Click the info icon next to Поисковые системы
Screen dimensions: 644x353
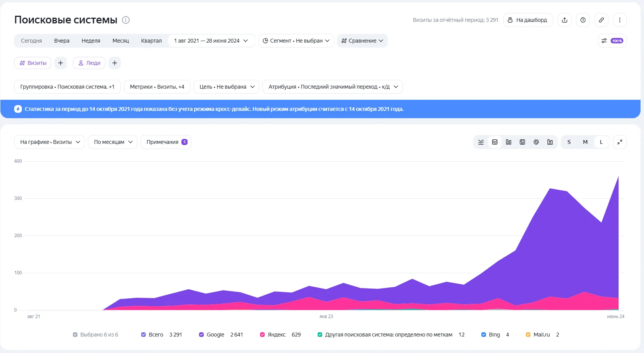pyautogui.click(x=126, y=20)
